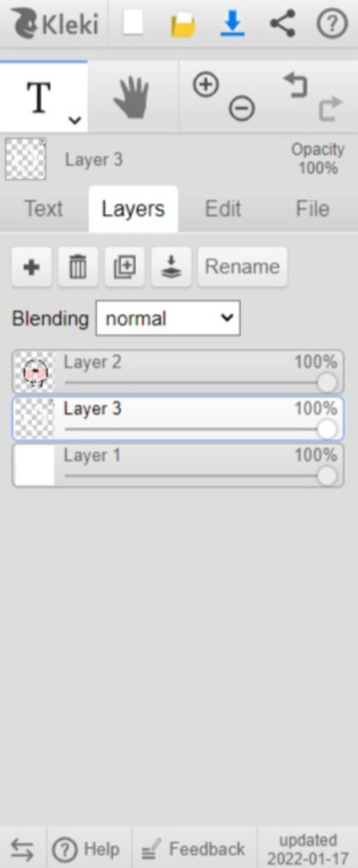This screenshot has height=868, width=358.
Task: Click the zoom out minus icon
Action: pos(242,108)
